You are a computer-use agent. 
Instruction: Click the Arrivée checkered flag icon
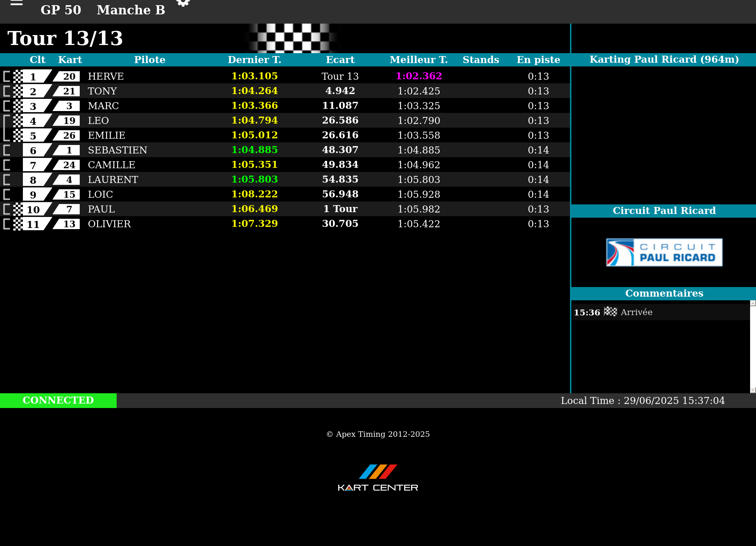pyautogui.click(x=610, y=312)
